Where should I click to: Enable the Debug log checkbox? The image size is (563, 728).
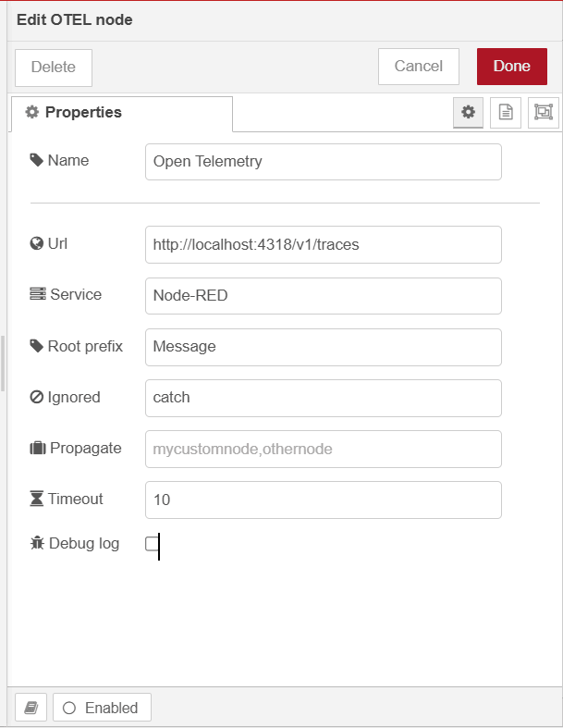152,544
